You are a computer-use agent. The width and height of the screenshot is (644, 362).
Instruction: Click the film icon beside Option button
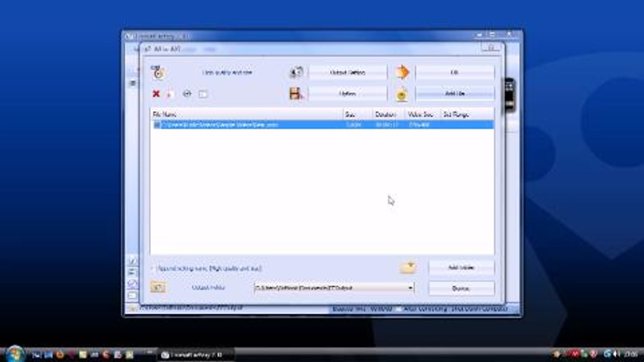click(x=296, y=94)
